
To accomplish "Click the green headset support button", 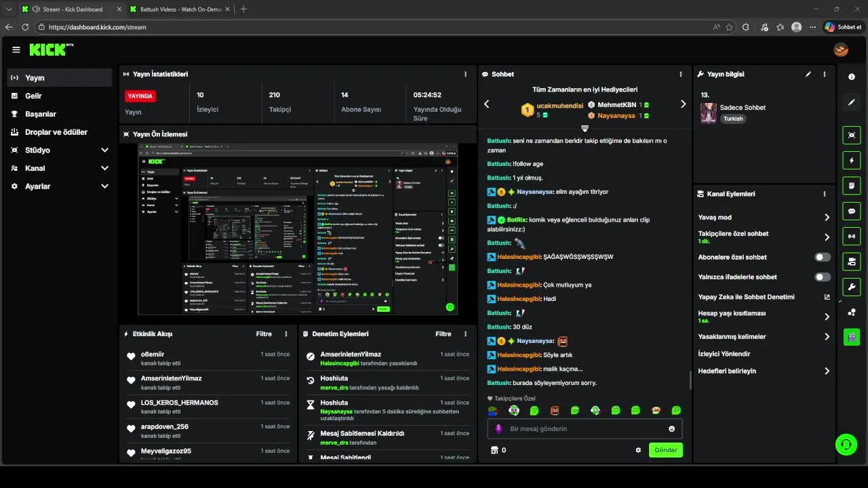I will pos(846,445).
